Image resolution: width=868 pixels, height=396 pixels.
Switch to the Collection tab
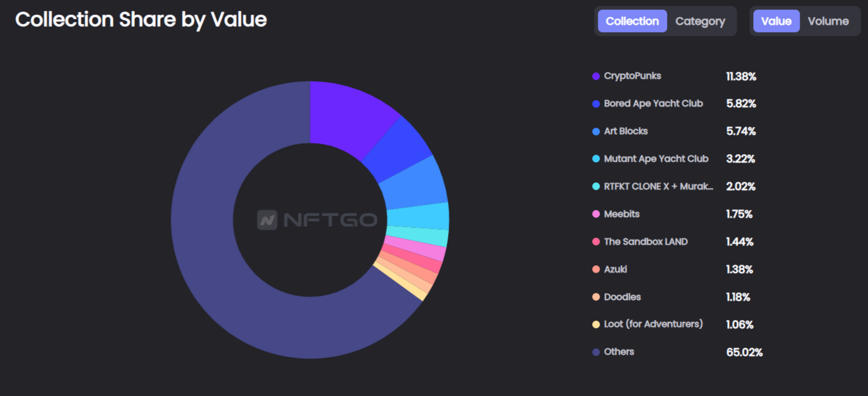point(632,21)
